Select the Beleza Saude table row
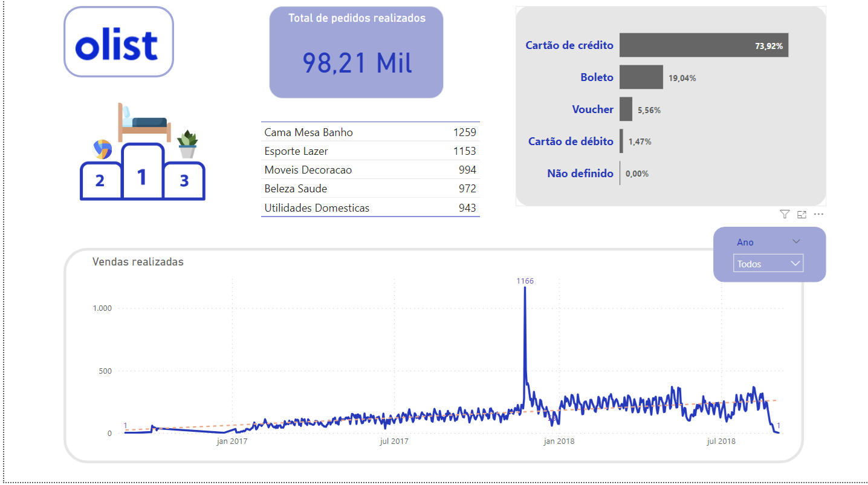The width and height of the screenshot is (868, 485). (x=371, y=189)
